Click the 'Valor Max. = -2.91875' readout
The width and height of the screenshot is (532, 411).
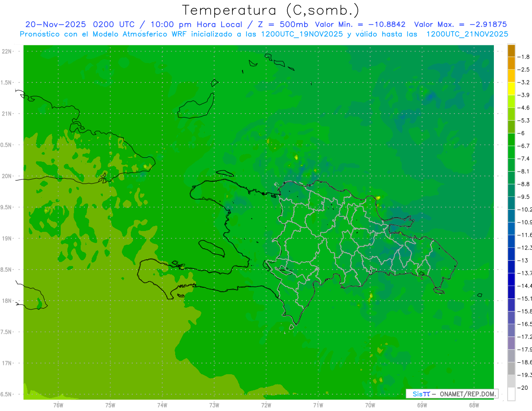(x=460, y=24)
